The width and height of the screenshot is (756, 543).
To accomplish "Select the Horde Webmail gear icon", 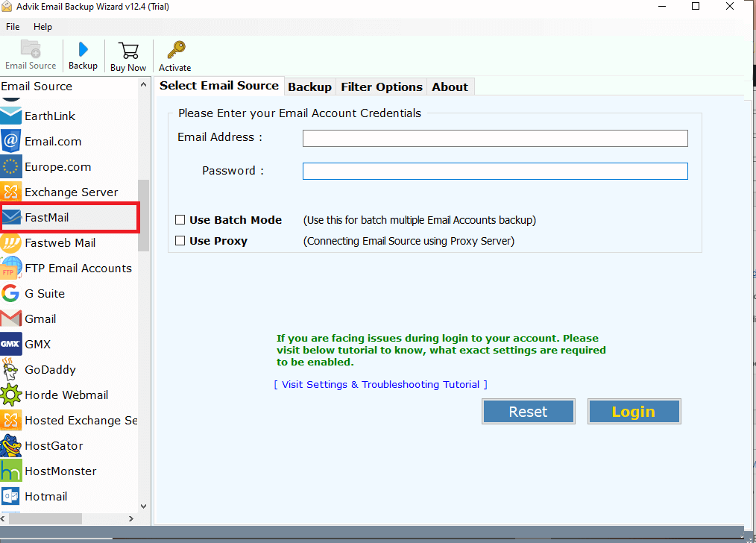I will click(11, 395).
